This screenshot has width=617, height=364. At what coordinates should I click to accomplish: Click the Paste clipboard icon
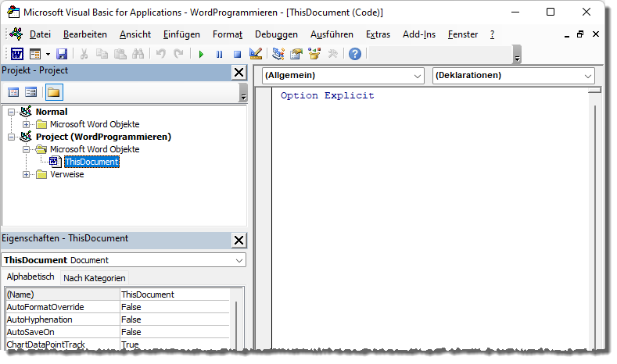(x=120, y=54)
